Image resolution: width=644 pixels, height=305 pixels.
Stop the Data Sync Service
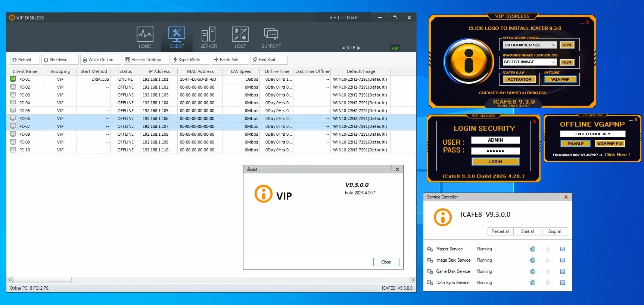pos(563,283)
